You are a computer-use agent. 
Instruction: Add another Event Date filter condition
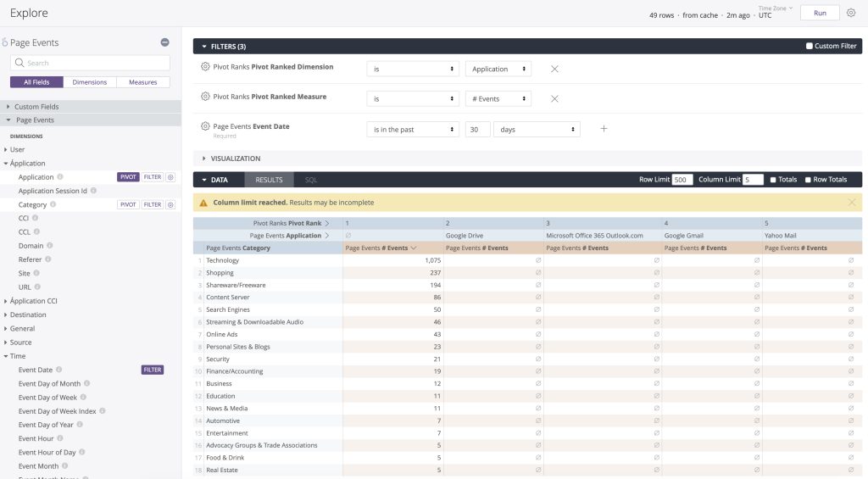click(x=604, y=129)
